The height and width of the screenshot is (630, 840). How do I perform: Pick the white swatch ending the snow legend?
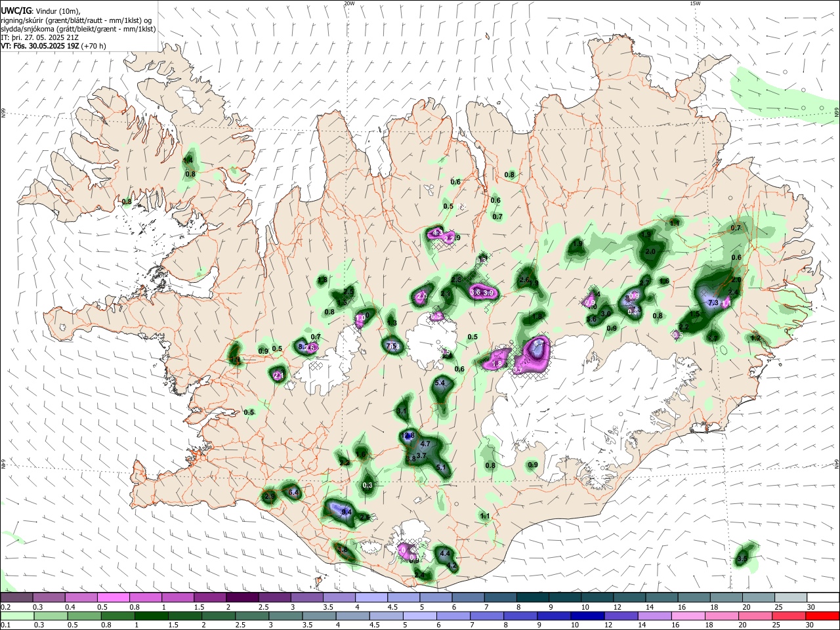coord(824,598)
